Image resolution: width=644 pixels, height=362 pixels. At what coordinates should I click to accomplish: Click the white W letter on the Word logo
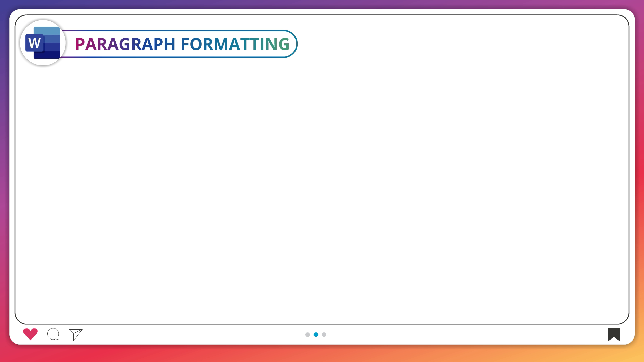[35, 43]
